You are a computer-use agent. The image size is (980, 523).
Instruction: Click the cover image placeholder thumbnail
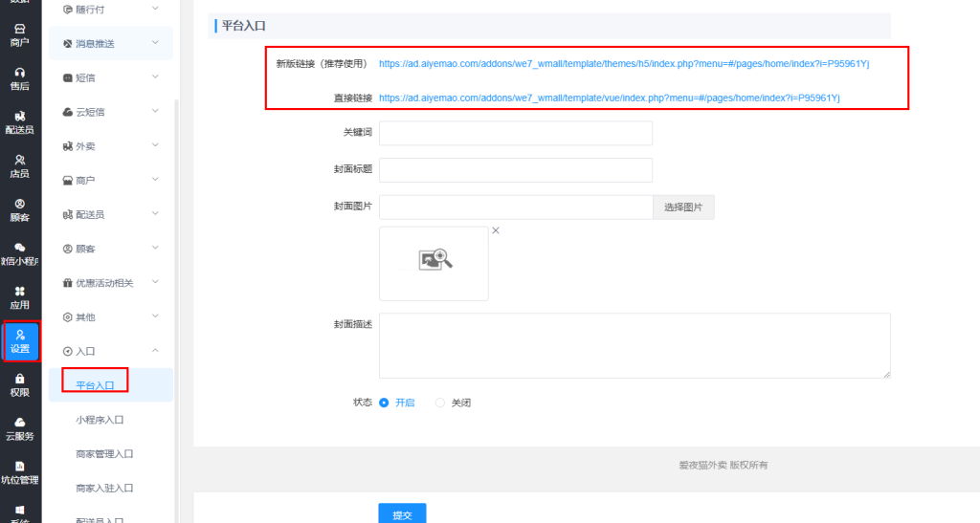[434, 263]
